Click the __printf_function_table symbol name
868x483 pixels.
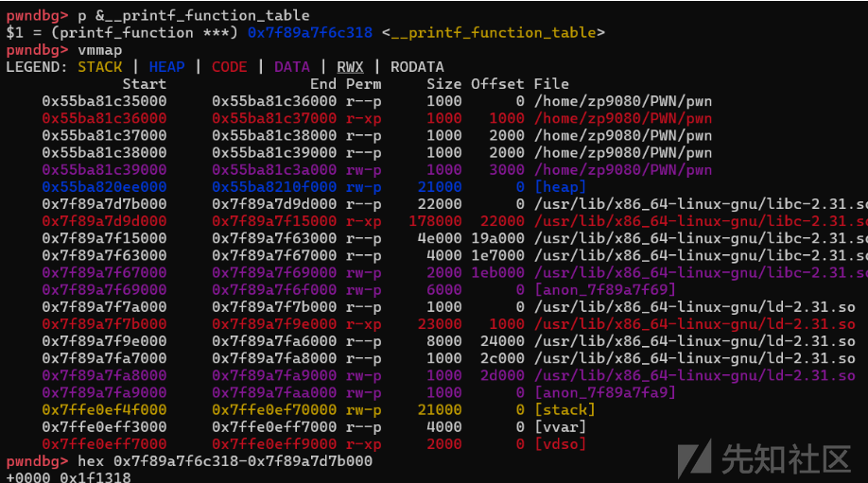point(494,33)
